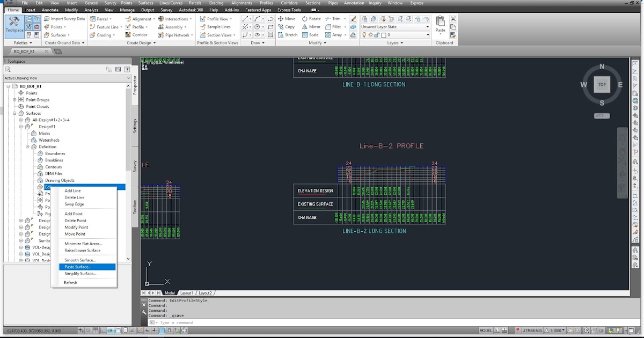
Task: Select the Rotate tool
Action: click(x=305, y=18)
